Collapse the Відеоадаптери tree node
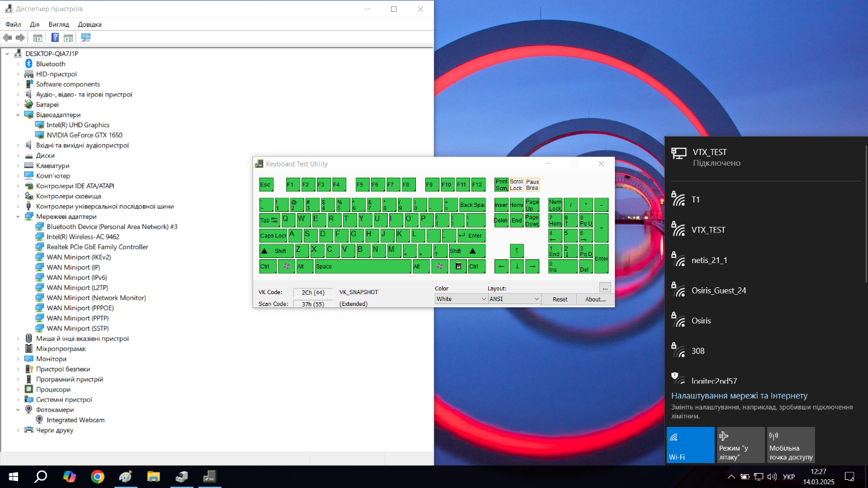The width and height of the screenshot is (868, 488). pyautogui.click(x=18, y=115)
